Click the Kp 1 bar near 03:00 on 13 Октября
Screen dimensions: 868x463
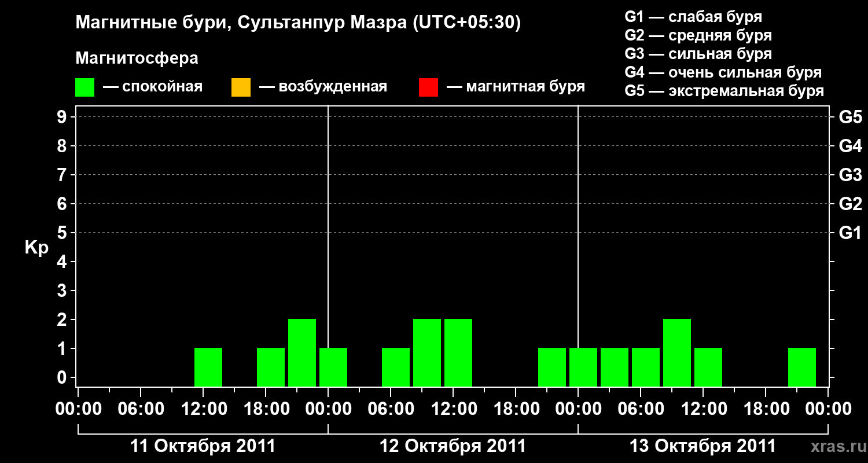coord(615,367)
